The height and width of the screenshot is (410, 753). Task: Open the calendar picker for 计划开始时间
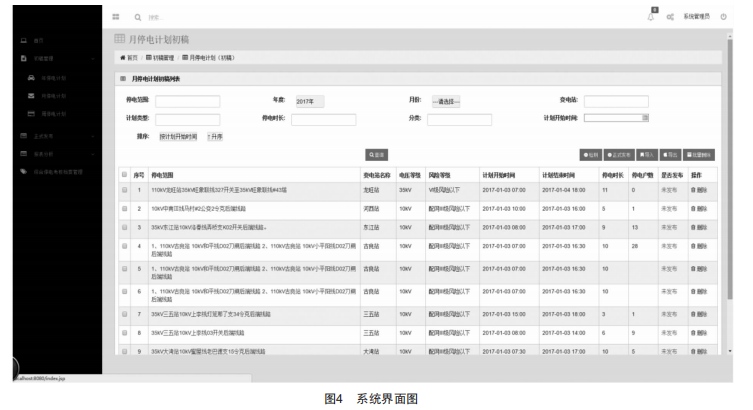click(x=645, y=118)
